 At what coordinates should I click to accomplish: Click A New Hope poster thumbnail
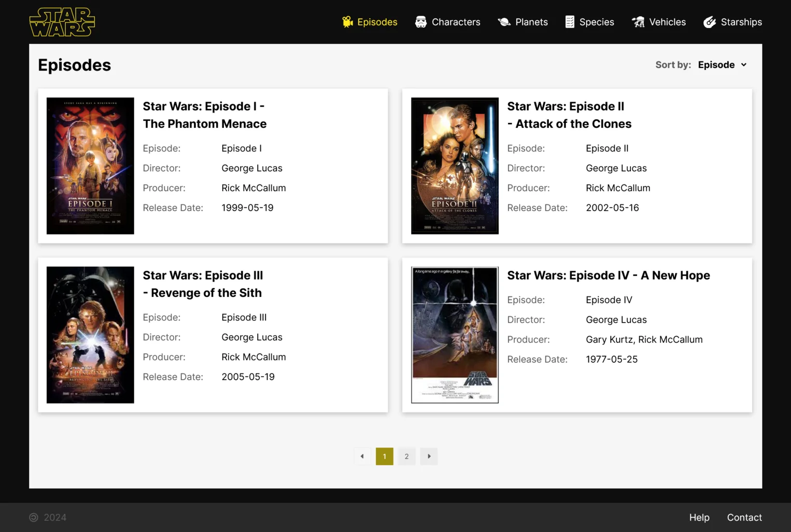tap(455, 335)
